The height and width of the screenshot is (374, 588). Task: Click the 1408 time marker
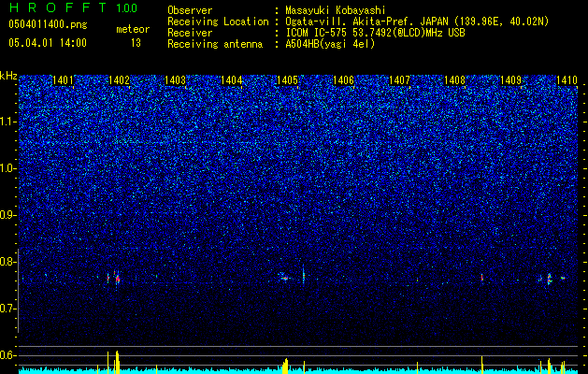click(x=455, y=80)
